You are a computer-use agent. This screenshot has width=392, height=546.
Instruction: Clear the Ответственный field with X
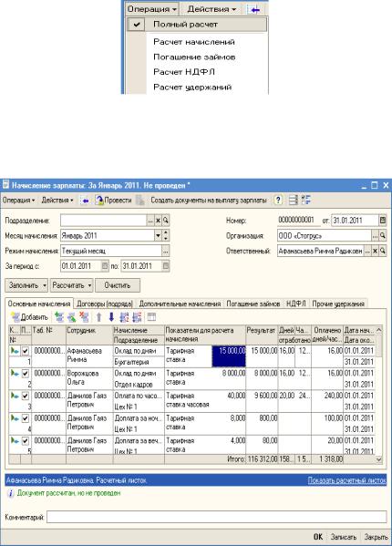point(375,251)
